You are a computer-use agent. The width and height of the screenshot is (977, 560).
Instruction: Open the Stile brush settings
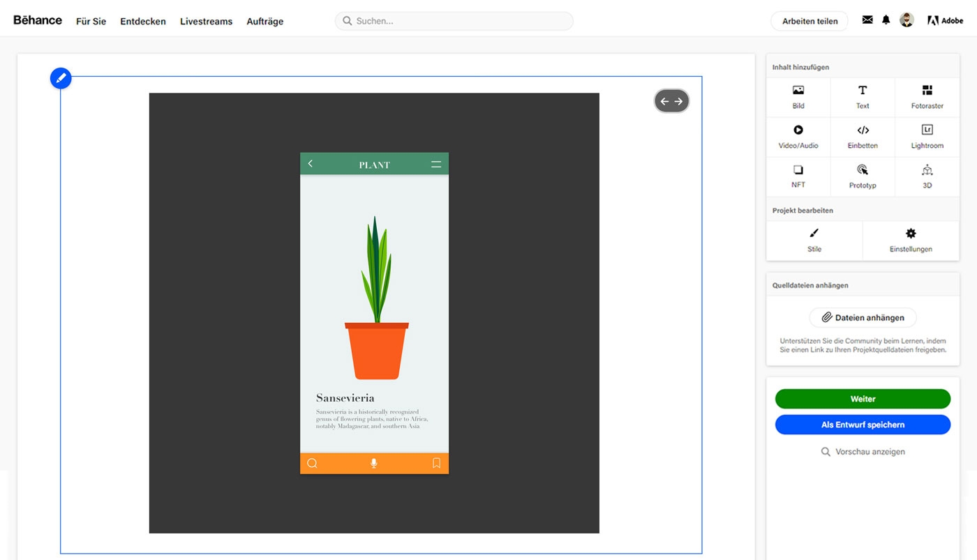point(814,240)
